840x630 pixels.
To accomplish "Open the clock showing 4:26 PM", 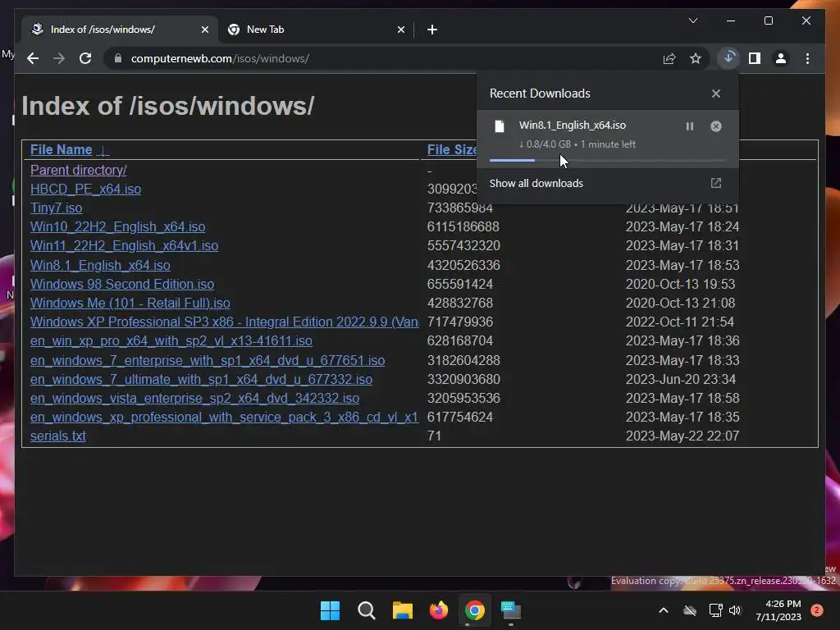I will coord(778,610).
